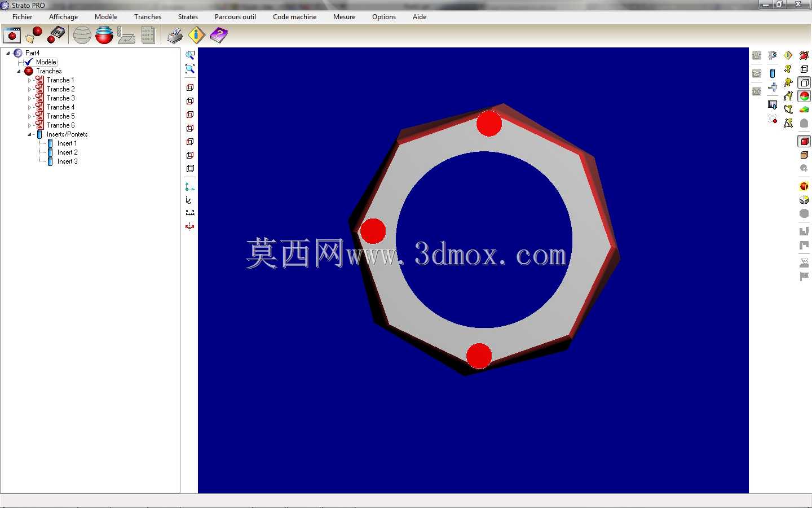
Task: Click the grey machine code document icon
Action: tap(148, 35)
